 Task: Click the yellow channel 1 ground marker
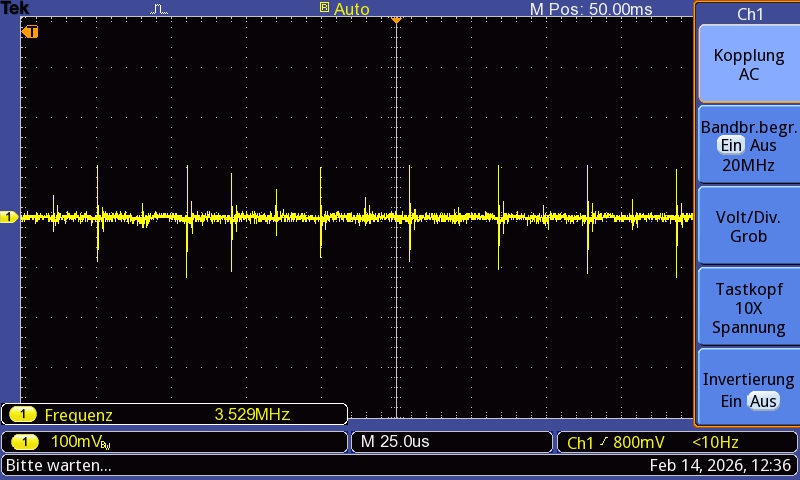tap(9, 217)
